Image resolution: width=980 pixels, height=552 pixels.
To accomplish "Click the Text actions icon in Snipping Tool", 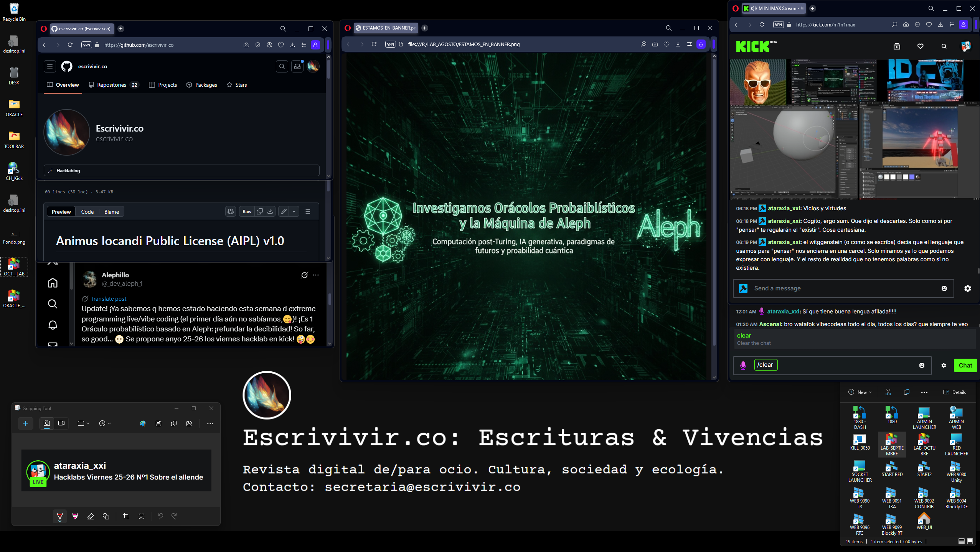I will click(x=142, y=516).
